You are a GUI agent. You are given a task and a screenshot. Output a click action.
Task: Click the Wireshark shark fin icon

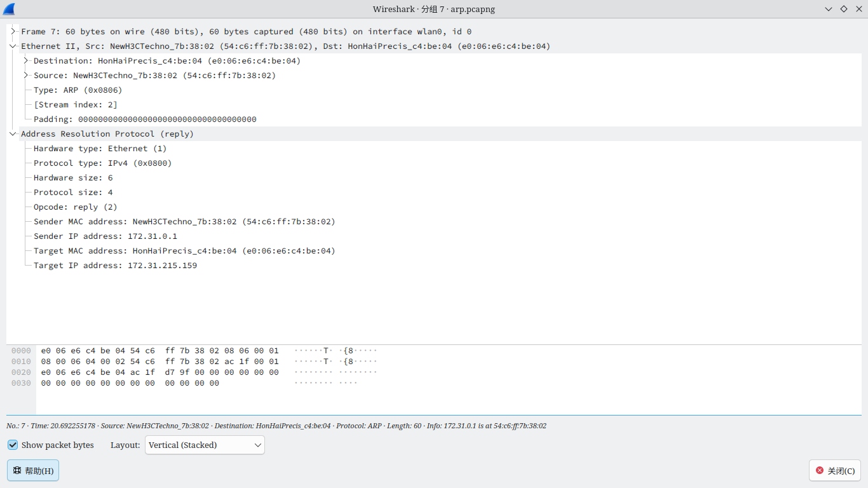(x=9, y=9)
